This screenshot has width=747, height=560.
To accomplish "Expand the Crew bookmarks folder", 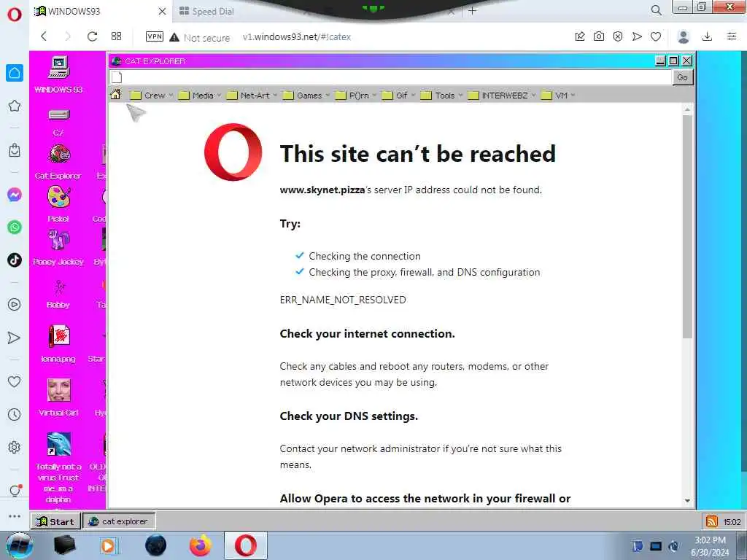I will 152,96.
